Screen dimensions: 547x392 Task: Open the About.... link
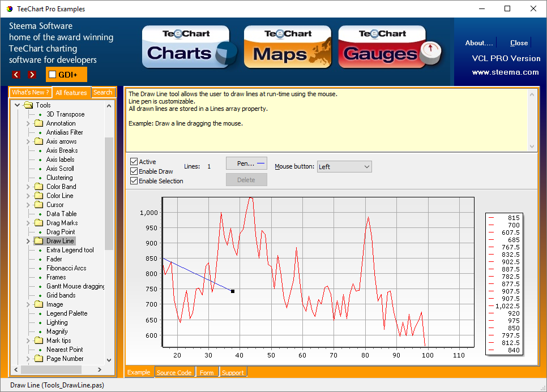(478, 43)
